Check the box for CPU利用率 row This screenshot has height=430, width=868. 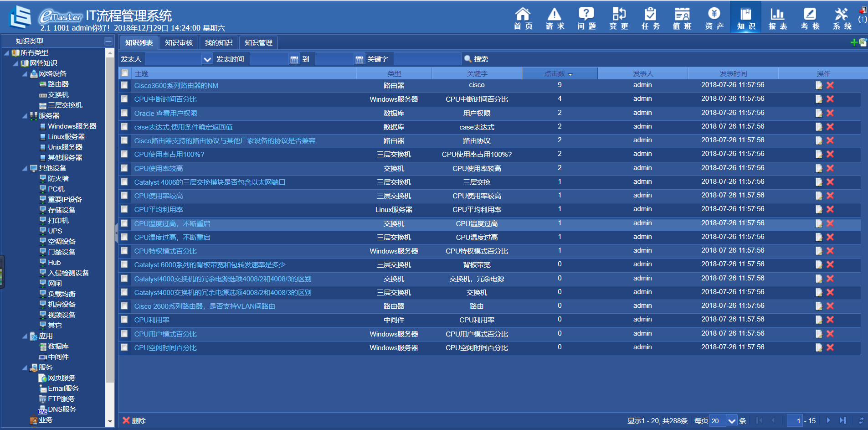[124, 320]
